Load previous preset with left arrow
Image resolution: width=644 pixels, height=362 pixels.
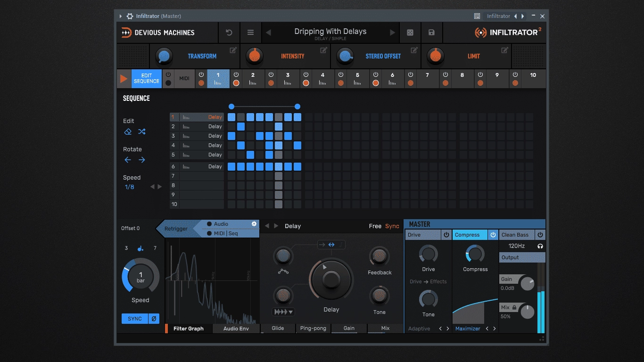coord(269,33)
